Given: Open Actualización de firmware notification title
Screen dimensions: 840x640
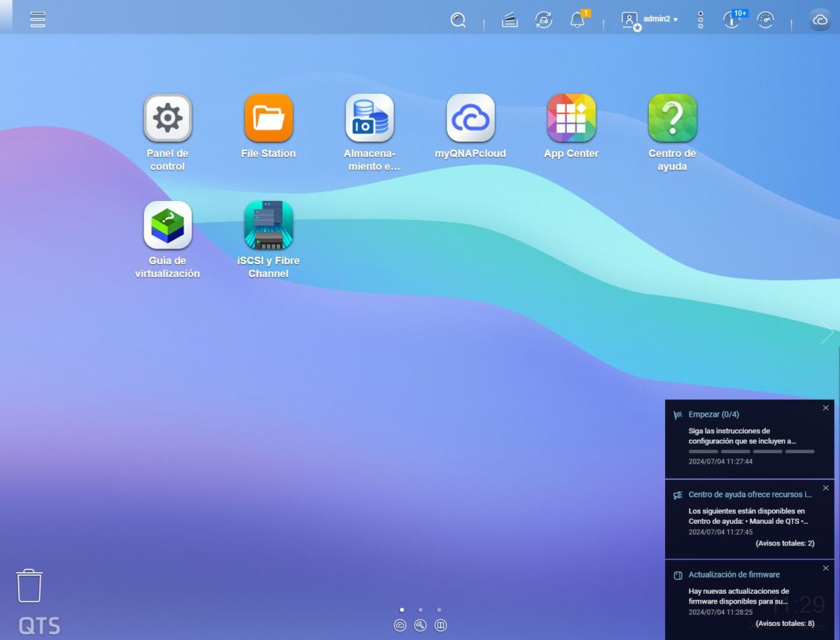Looking at the screenshot, I should [734, 574].
